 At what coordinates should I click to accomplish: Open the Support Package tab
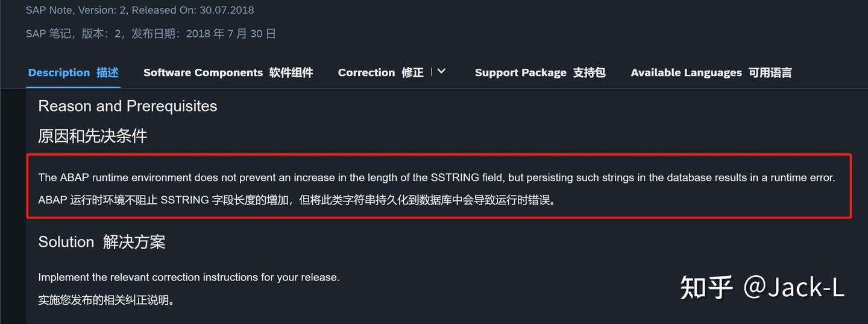[x=539, y=72]
